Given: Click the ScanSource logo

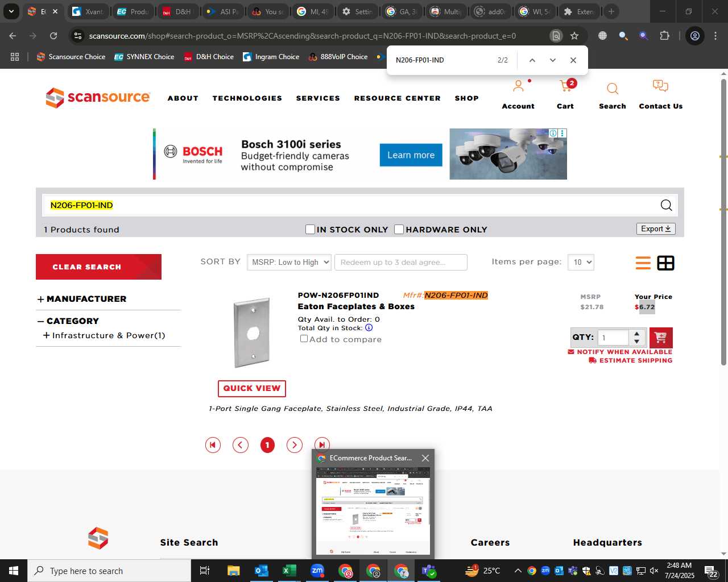Looking at the screenshot, I should 98,98.
